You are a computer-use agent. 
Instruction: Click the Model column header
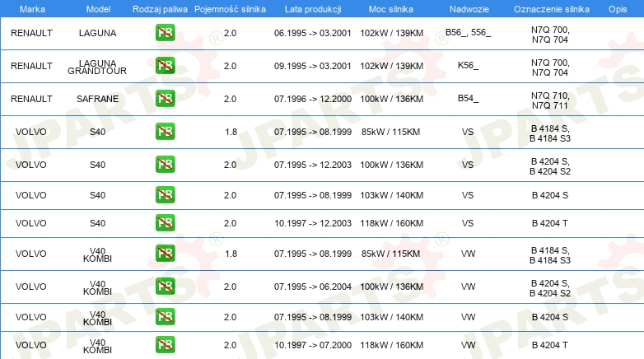pyautogui.click(x=98, y=9)
